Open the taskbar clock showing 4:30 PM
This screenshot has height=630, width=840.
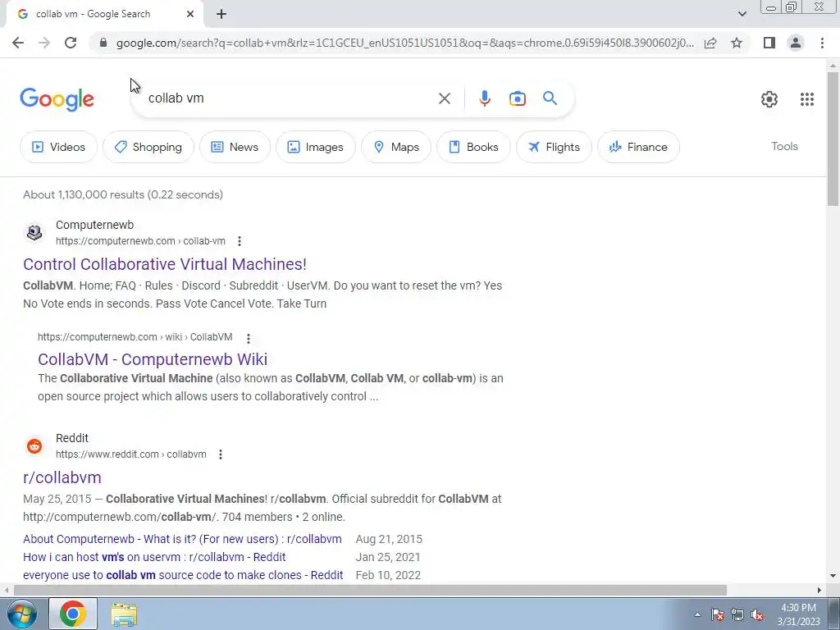(798, 614)
